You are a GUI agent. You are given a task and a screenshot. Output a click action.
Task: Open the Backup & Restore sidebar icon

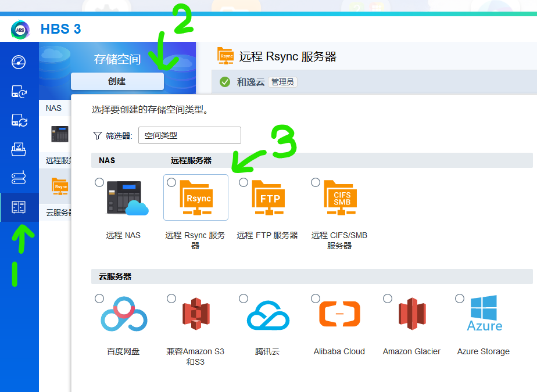click(19, 92)
